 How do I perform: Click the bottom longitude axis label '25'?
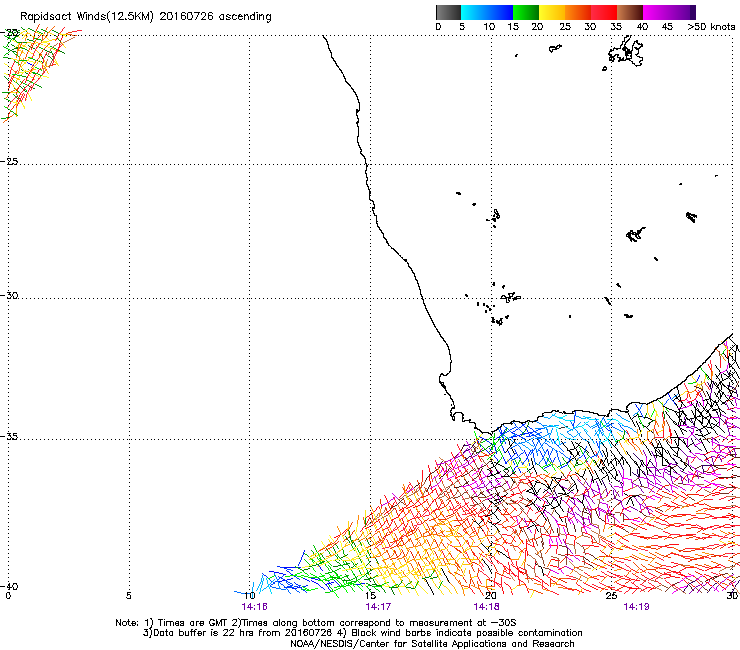611,596
